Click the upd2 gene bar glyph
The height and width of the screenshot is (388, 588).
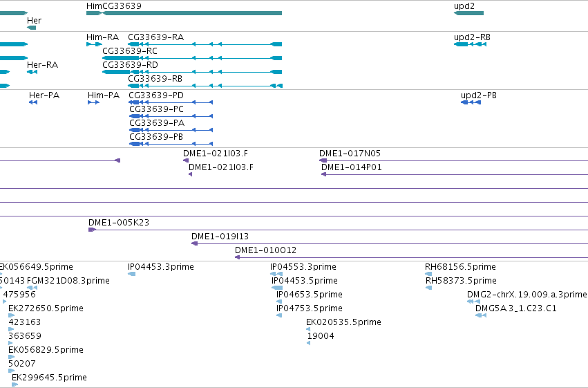(468, 13)
